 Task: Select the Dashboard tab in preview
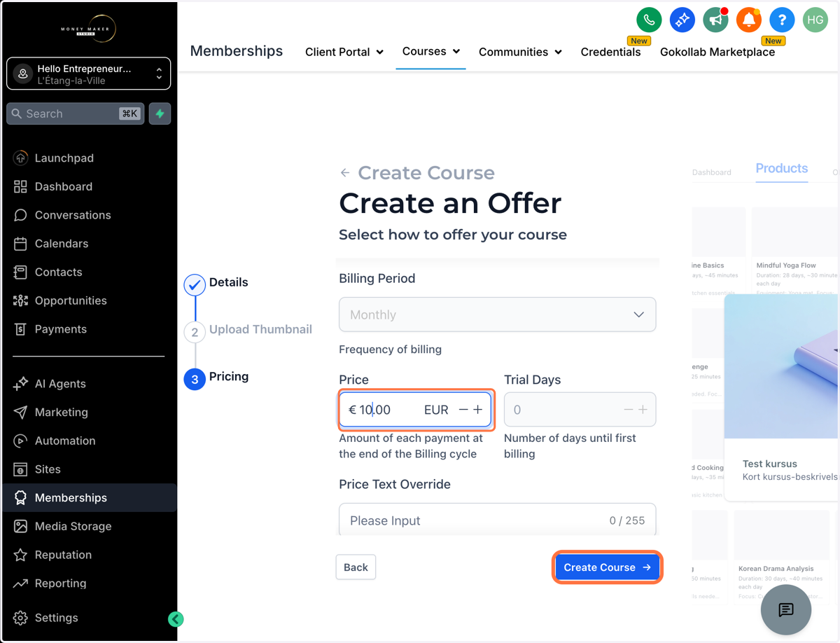click(711, 172)
